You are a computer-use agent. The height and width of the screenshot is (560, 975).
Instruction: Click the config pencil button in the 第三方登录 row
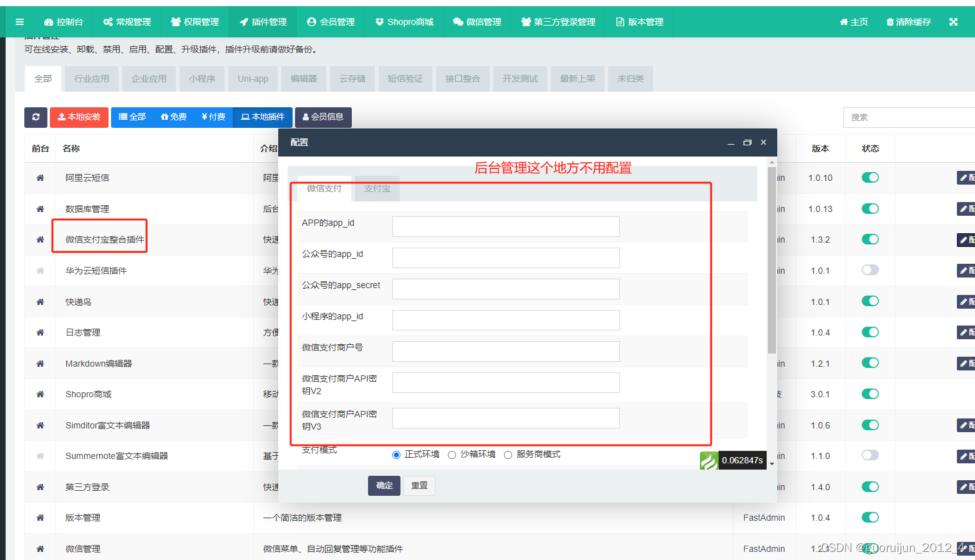(x=966, y=487)
